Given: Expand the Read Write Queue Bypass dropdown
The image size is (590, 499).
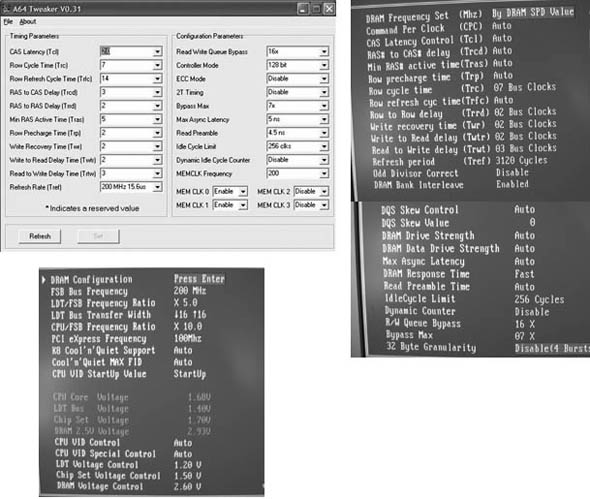Looking at the screenshot, I should click(x=324, y=52).
